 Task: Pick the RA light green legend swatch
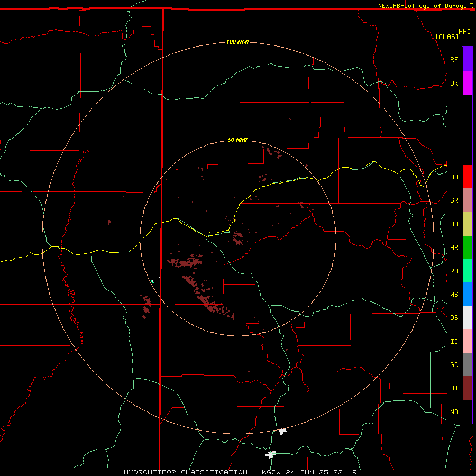467,271
